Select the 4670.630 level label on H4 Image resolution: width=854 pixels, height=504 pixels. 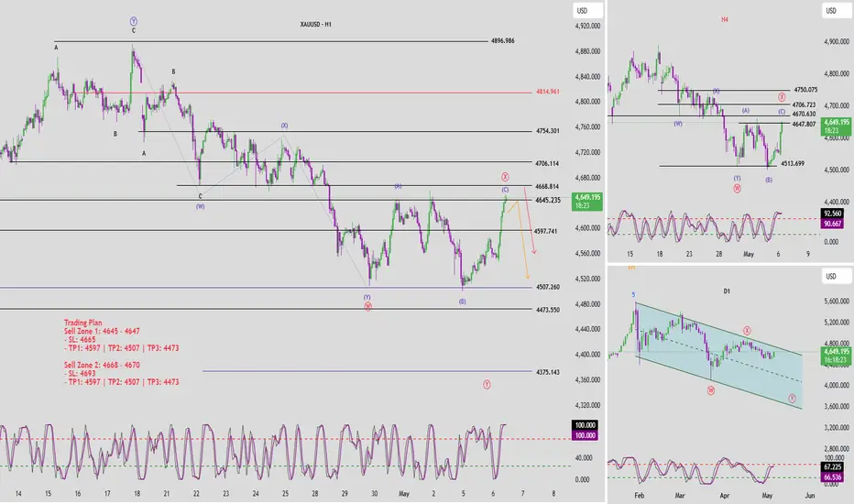click(804, 115)
